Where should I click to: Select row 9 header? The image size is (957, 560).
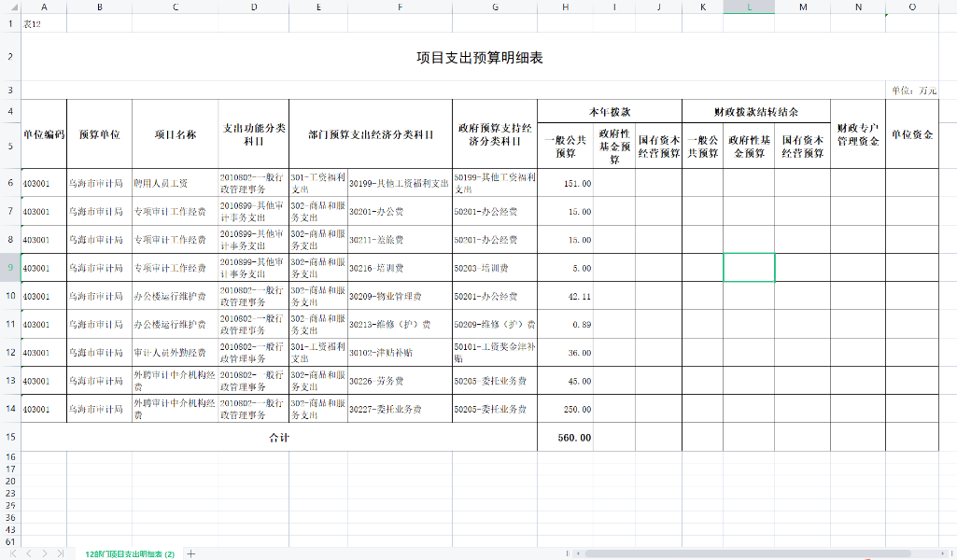pyautogui.click(x=9, y=268)
